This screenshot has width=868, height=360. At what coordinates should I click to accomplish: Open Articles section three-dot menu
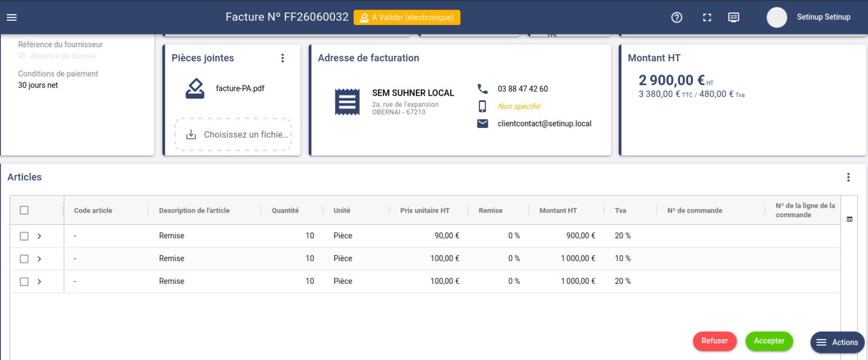(848, 177)
